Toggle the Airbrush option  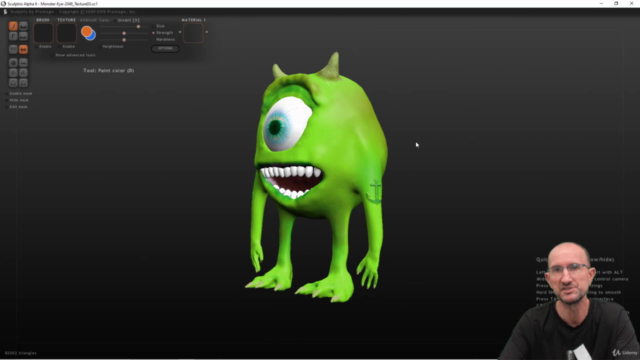pyautogui.click(x=88, y=20)
